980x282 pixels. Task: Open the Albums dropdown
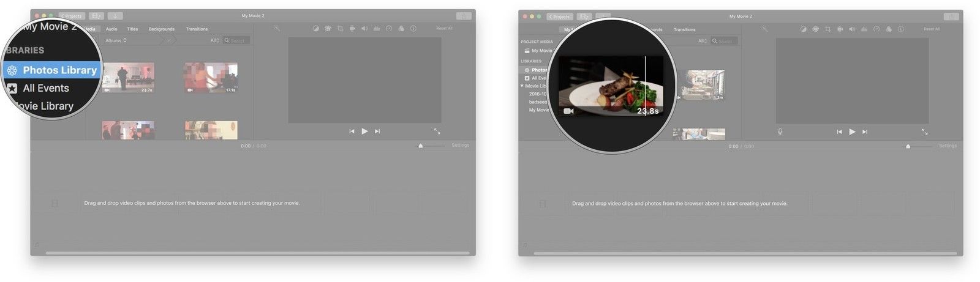click(116, 40)
